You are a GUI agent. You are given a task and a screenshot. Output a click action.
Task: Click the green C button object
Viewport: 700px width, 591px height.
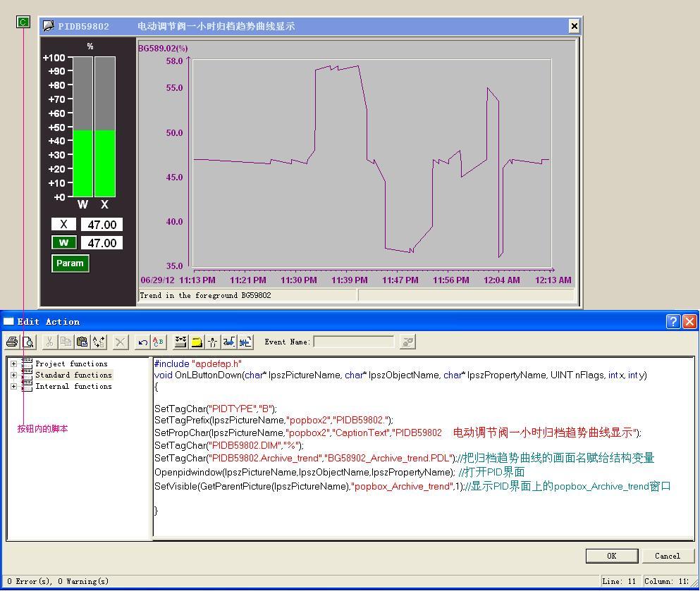(x=23, y=23)
